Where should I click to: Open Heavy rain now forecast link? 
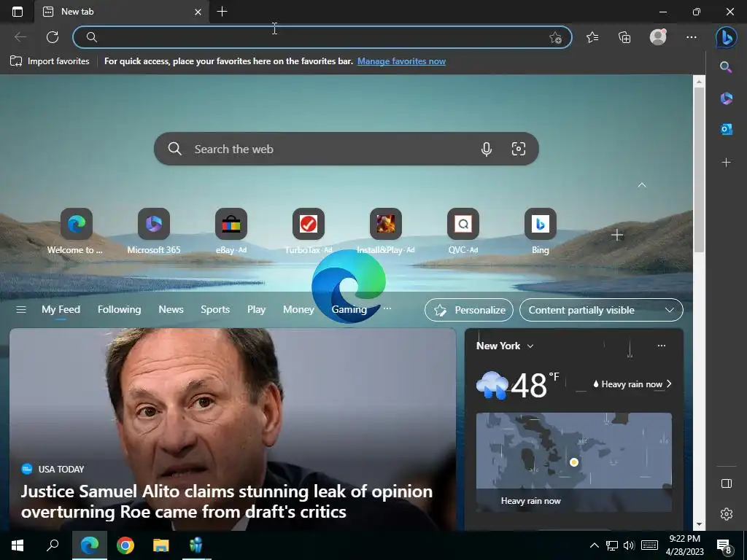coord(632,384)
